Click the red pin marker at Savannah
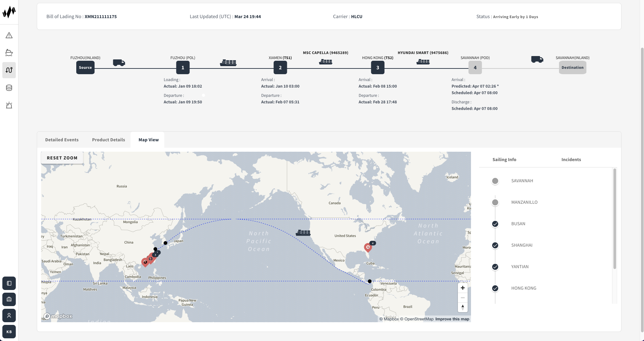Viewport: 644px width, 341px height. click(x=368, y=248)
